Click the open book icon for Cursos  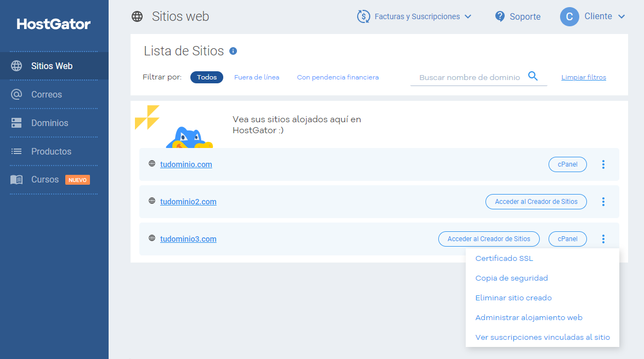click(x=16, y=180)
